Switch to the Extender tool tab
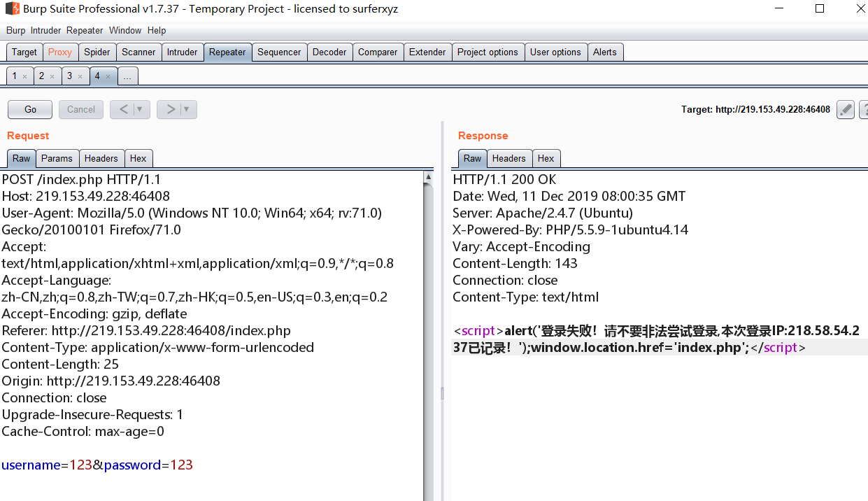Screen dimensions: 868x501 [x=427, y=52]
